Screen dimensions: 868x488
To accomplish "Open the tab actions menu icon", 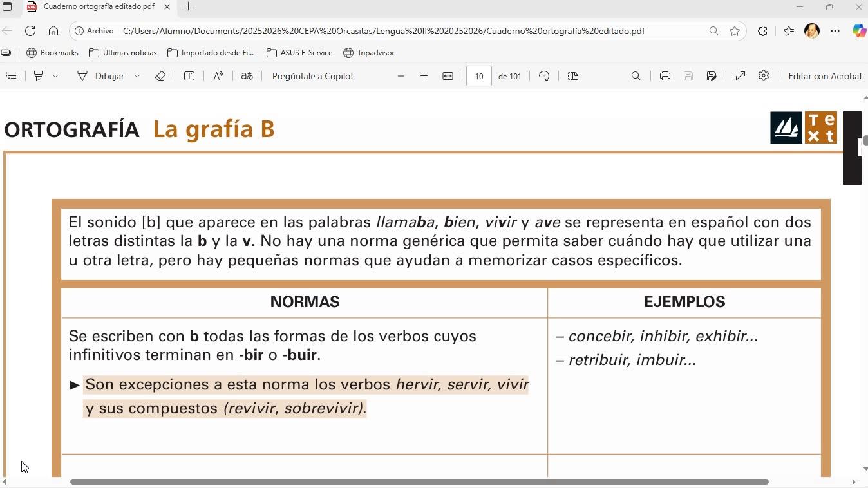I will [7, 6].
